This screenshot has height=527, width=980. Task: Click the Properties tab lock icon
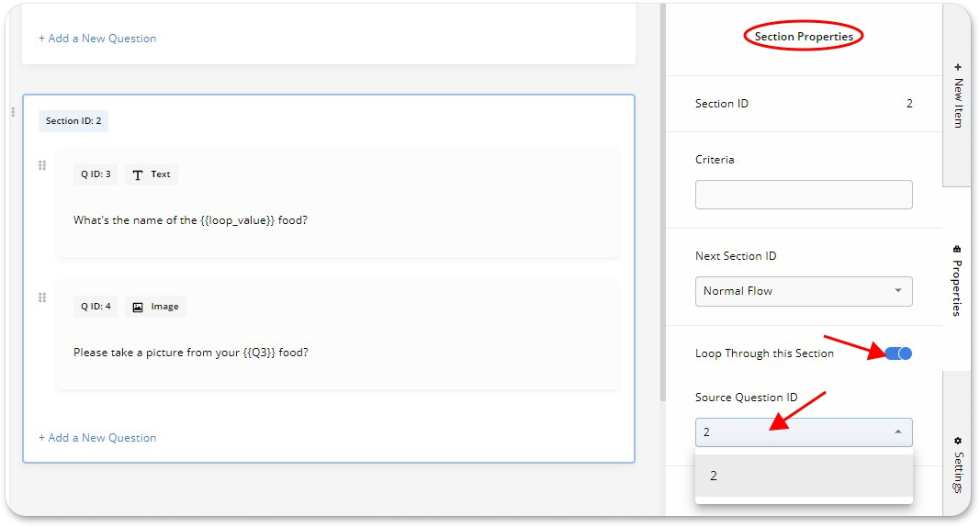(957, 249)
